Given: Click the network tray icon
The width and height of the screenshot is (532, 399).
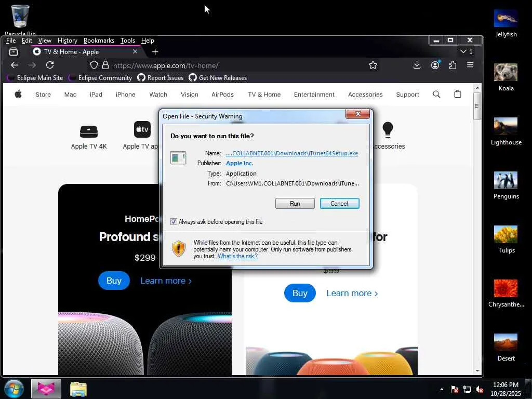Looking at the screenshot, I should click(467, 390).
